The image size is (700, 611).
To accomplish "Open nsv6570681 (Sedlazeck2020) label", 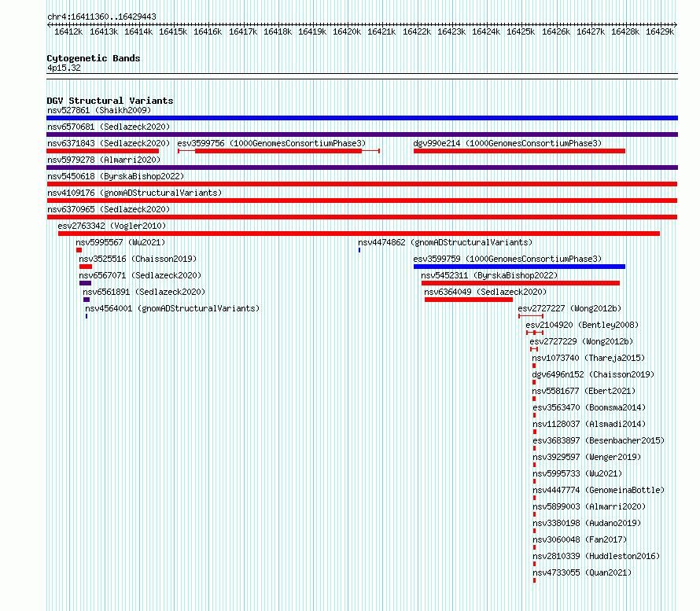I will (x=109, y=127).
